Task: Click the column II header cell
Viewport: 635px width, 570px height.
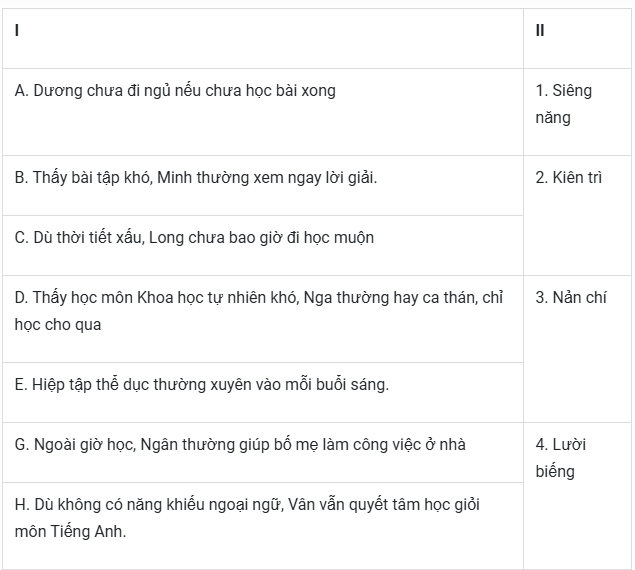Action: [x=577, y=38]
